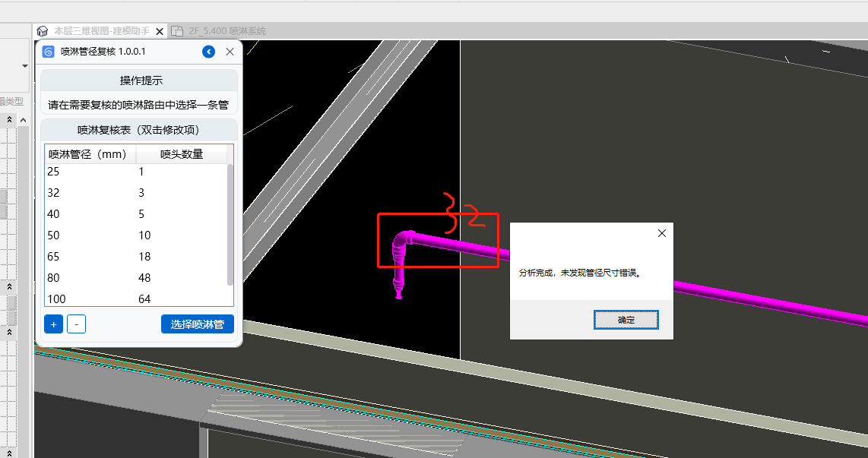Select the sprinkler count value 48
The image size is (868, 458).
[x=144, y=278]
